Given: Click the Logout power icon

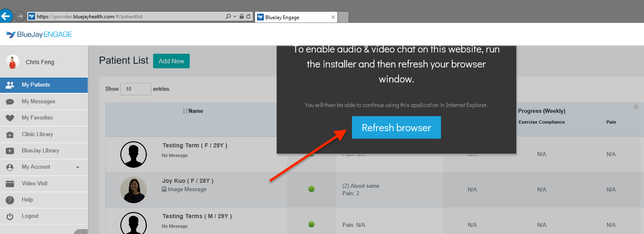Looking at the screenshot, I should point(10,217).
